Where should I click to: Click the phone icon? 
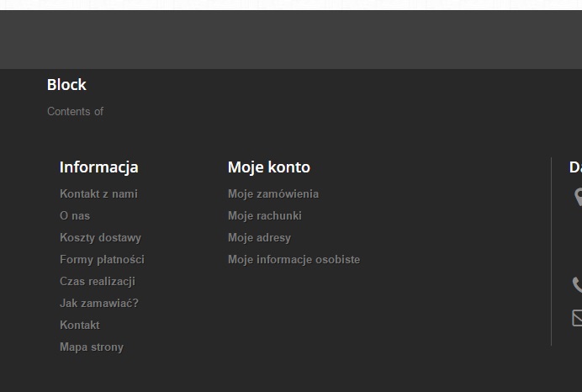click(x=578, y=284)
